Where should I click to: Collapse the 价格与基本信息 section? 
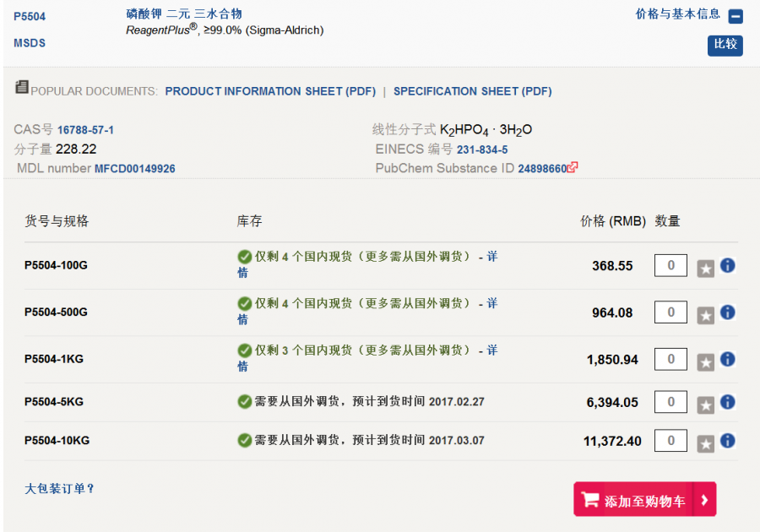pyautogui.click(x=736, y=16)
